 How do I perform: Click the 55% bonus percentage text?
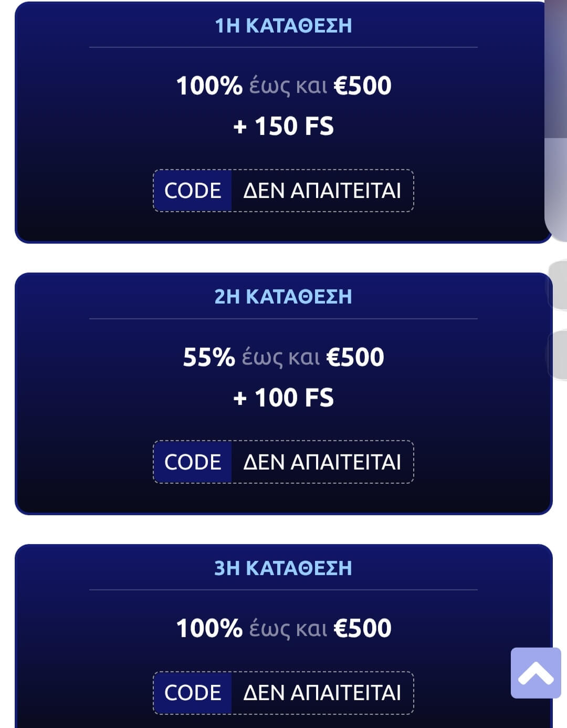pyautogui.click(x=209, y=357)
